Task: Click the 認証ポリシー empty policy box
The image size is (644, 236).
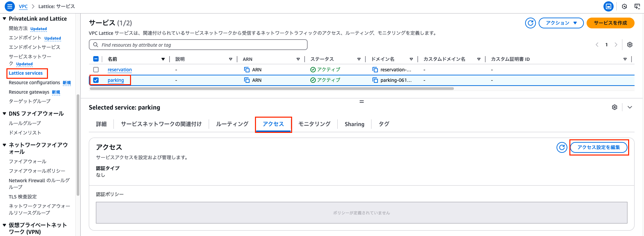Action: click(x=362, y=213)
